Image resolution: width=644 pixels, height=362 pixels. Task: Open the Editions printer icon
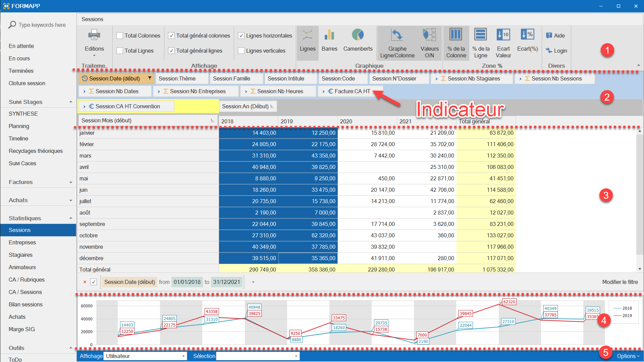click(x=94, y=35)
